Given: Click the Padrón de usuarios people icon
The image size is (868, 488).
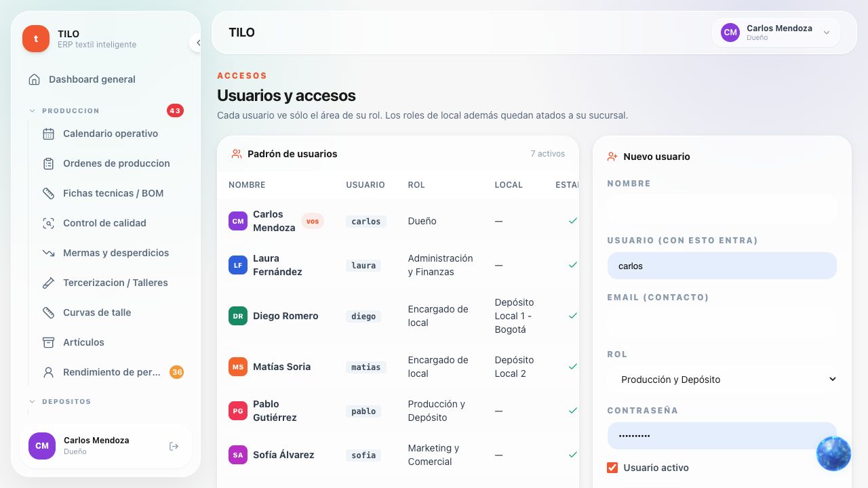Looking at the screenshot, I should click(x=237, y=154).
